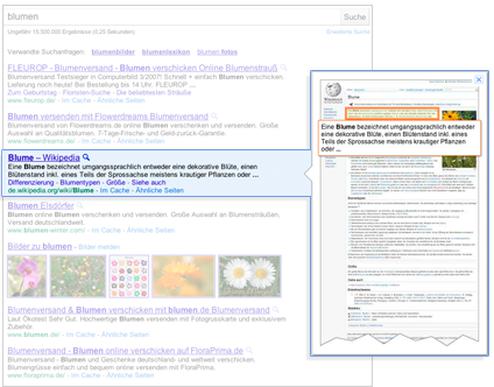Click the Wikipedia globe logo in preview

333,90
